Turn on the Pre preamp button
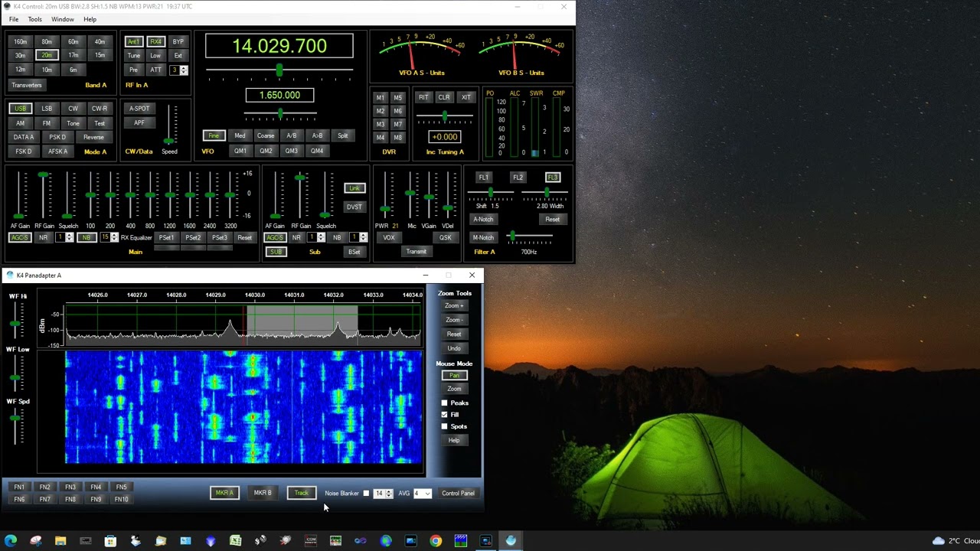Image resolution: width=980 pixels, height=551 pixels. click(134, 70)
